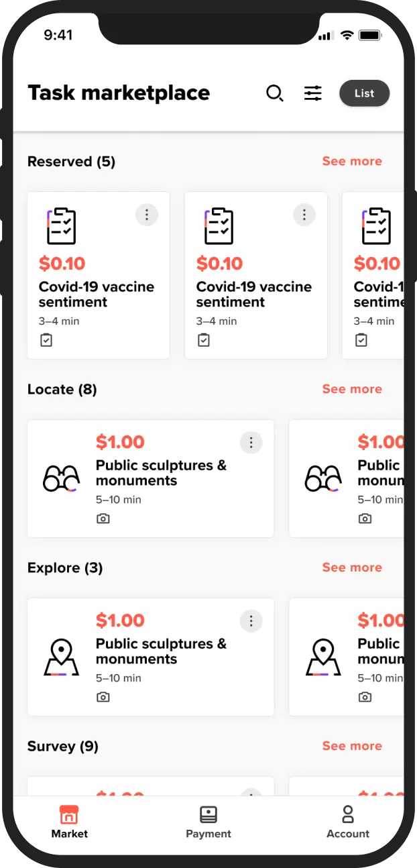
Task: Click the clipboard icon on Covid-19 vaccine task
Action: pos(61,226)
